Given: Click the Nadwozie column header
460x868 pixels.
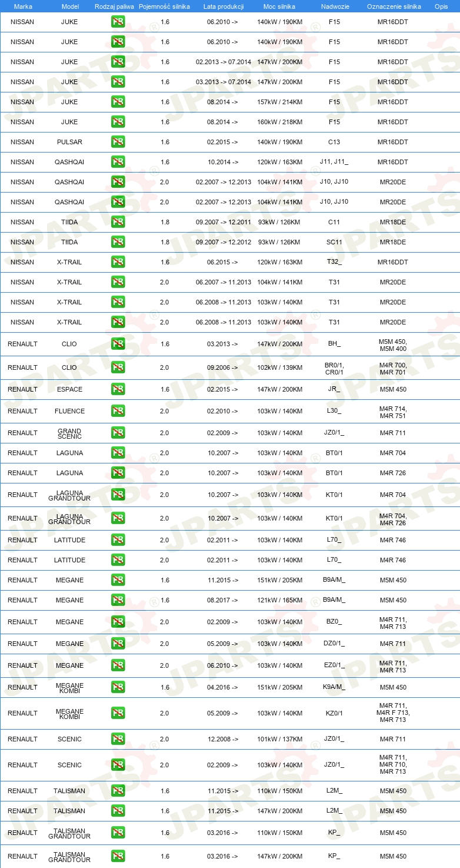Looking at the screenshot, I should [334, 6].
